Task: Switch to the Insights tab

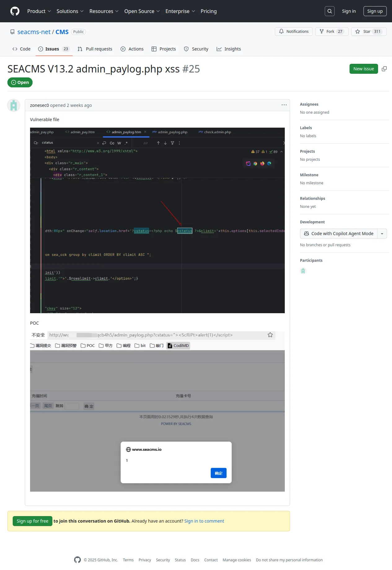Action: pyautogui.click(x=229, y=49)
